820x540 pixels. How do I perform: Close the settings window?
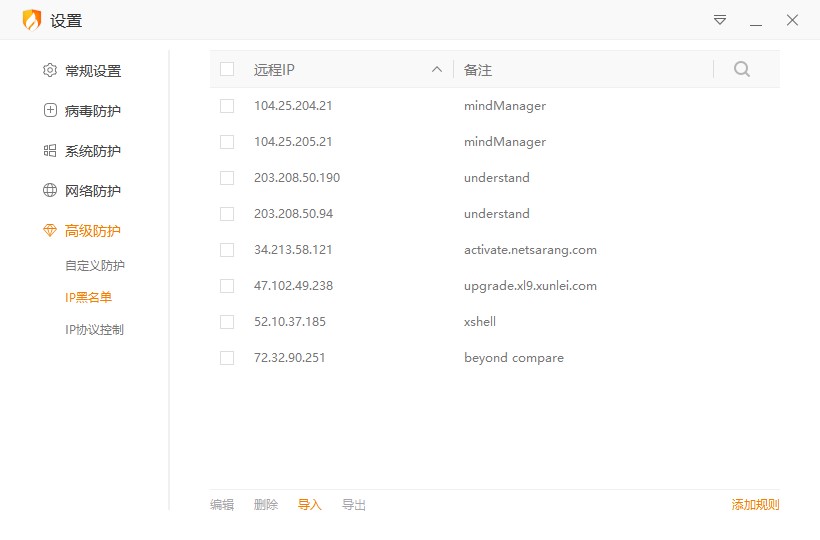pos(792,20)
